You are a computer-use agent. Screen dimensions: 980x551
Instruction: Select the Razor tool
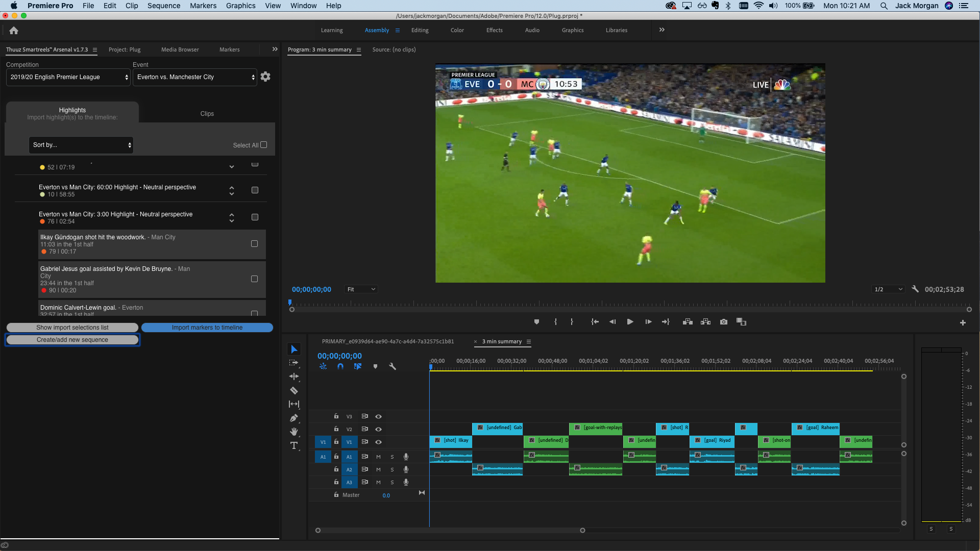(294, 391)
